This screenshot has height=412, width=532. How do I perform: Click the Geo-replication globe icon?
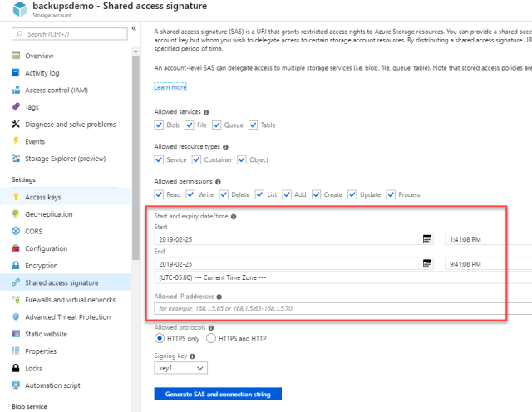pos(15,214)
